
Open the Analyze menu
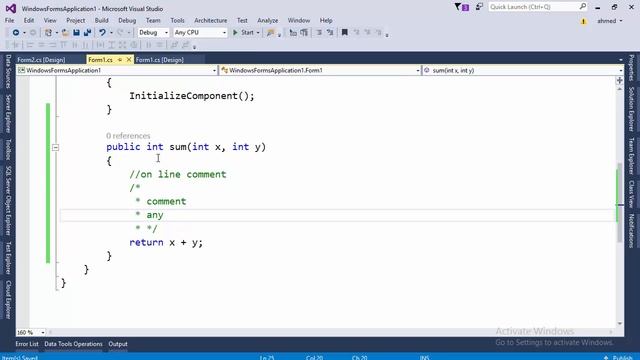tap(268, 20)
